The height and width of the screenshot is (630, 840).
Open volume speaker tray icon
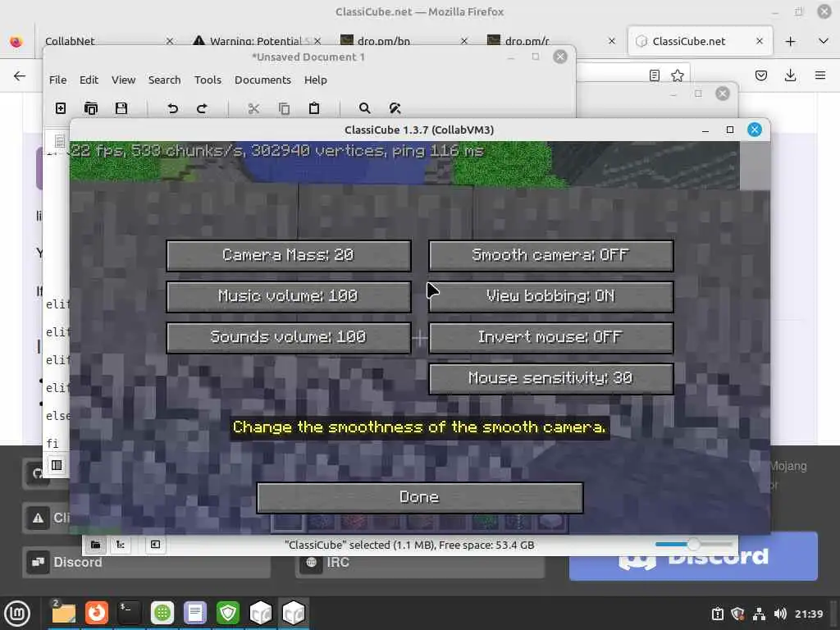click(x=780, y=614)
